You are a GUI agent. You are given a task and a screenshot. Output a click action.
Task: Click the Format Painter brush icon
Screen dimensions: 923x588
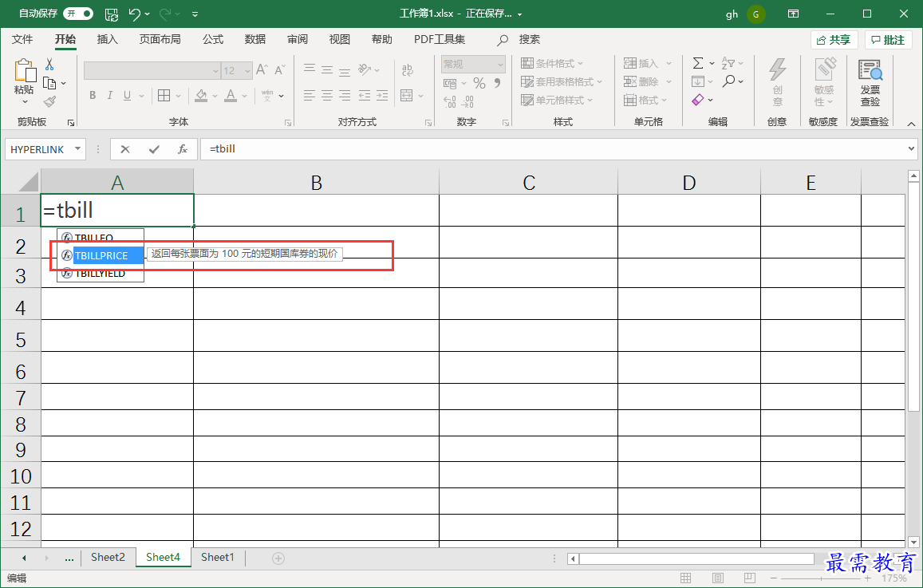tap(49, 102)
